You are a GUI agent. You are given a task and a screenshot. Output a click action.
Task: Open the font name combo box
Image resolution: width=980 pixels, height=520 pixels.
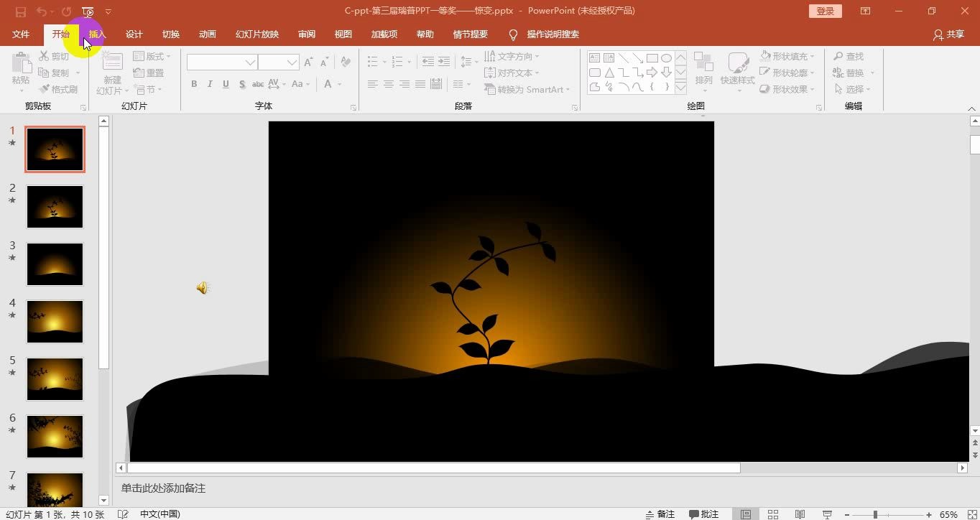pyautogui.click(x=222, y=62)
